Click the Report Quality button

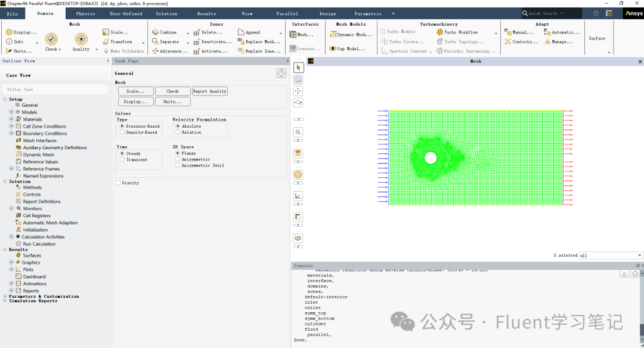point(210,91)
